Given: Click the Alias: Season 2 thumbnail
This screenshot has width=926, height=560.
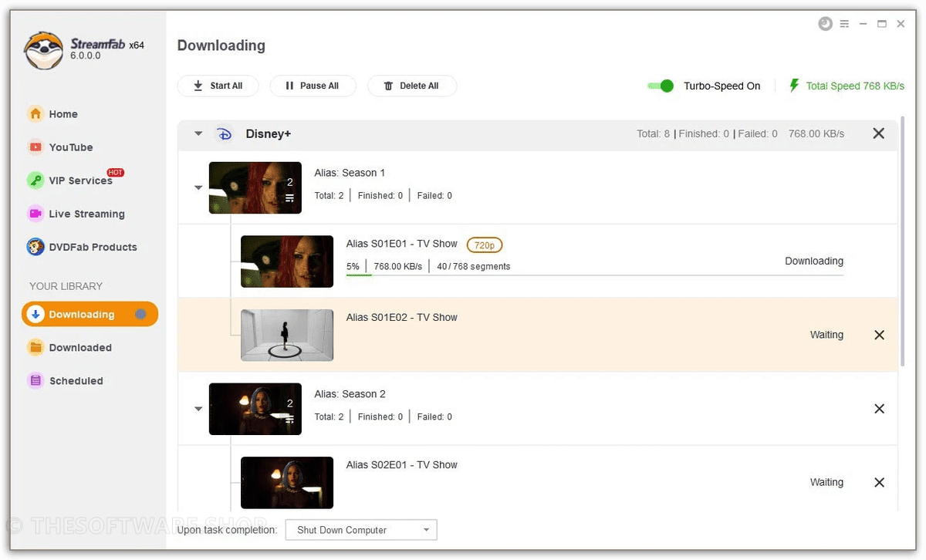Looking at the screenshot, I should pyautogui.click(x=255, y=409).
